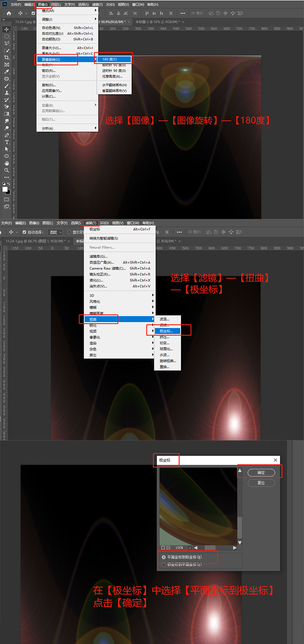
Task: Toggle the 显示变换控件 checkbox
Action: [x=69, y=232]
